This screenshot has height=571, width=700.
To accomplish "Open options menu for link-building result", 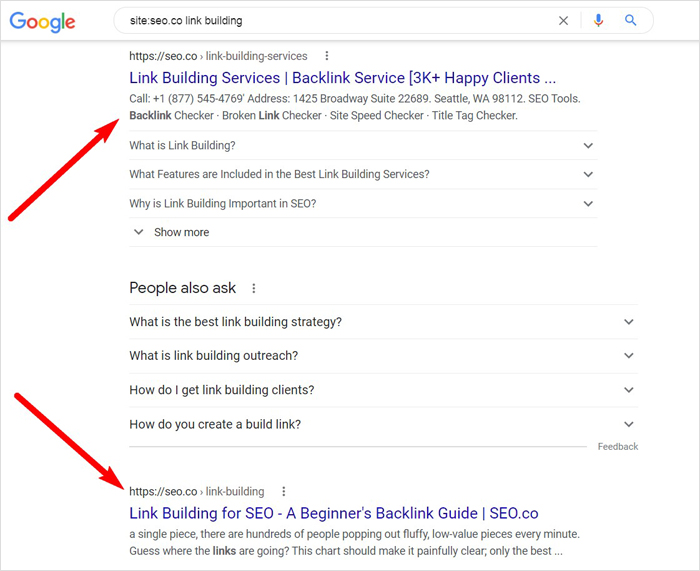I will click(284, 491).
